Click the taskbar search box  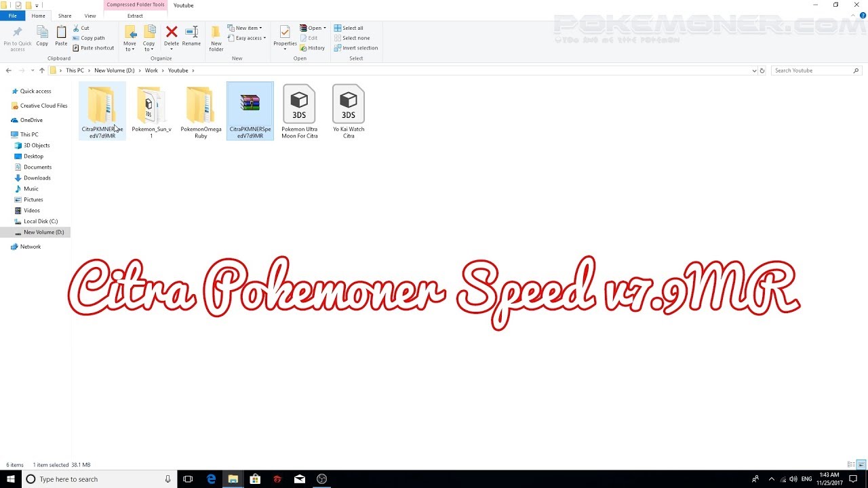pyautogui.click(x=99, y=479)
